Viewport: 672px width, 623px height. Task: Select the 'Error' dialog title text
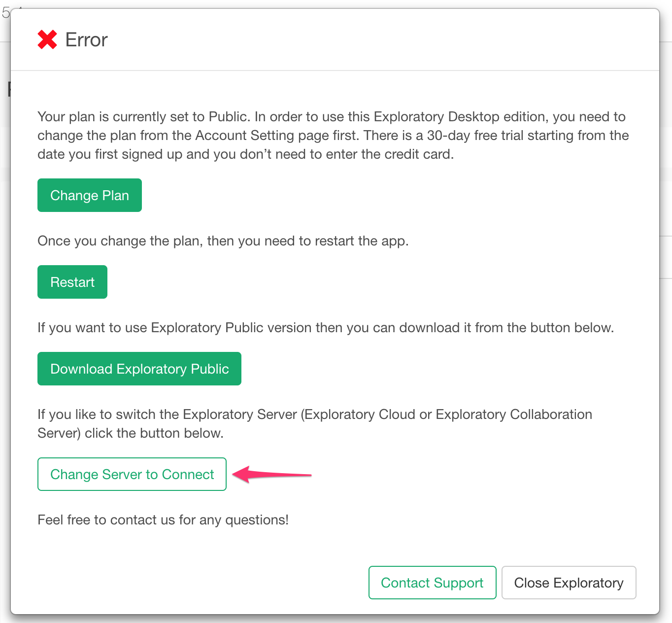86,40
